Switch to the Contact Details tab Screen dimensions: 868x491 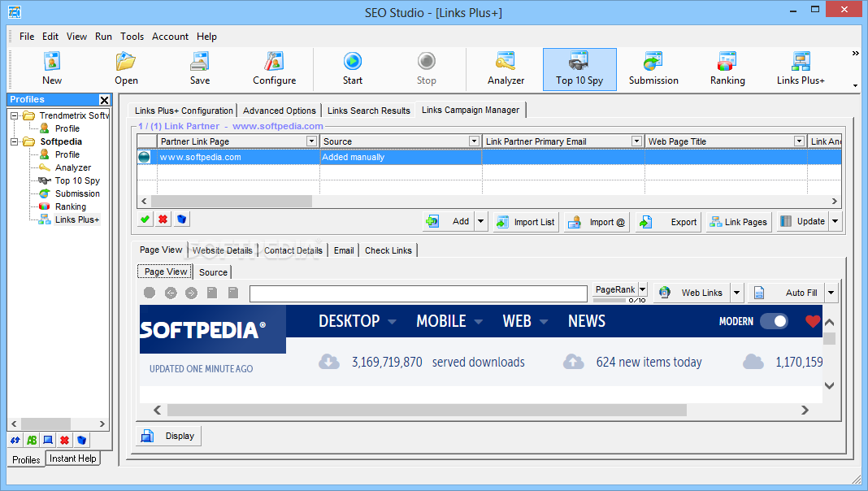coord(293,250)
